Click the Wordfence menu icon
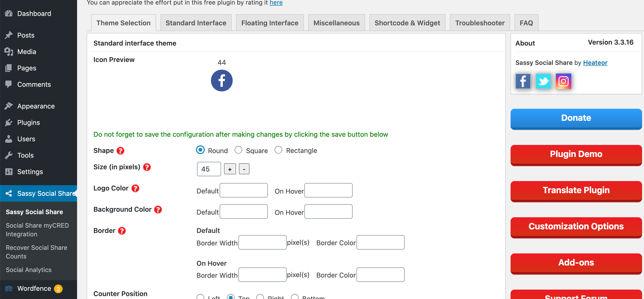This screenshot has width=644, height=299. tap(9, 288)
